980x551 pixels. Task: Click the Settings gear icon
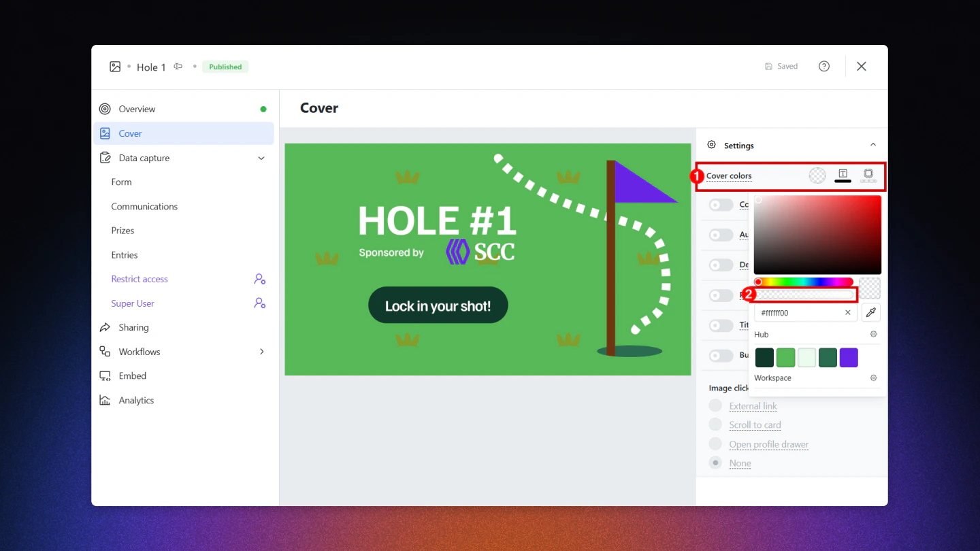pyautogui.click(x=712, y=145)
